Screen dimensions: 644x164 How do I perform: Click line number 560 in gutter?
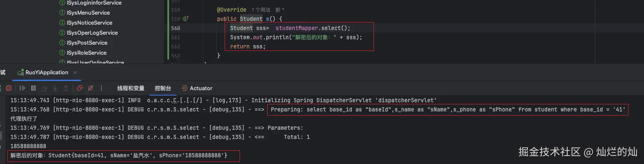tap(176, 28)
